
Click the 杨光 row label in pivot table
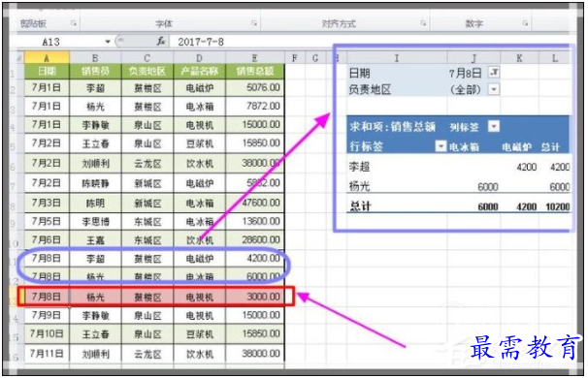pos(359,186)
